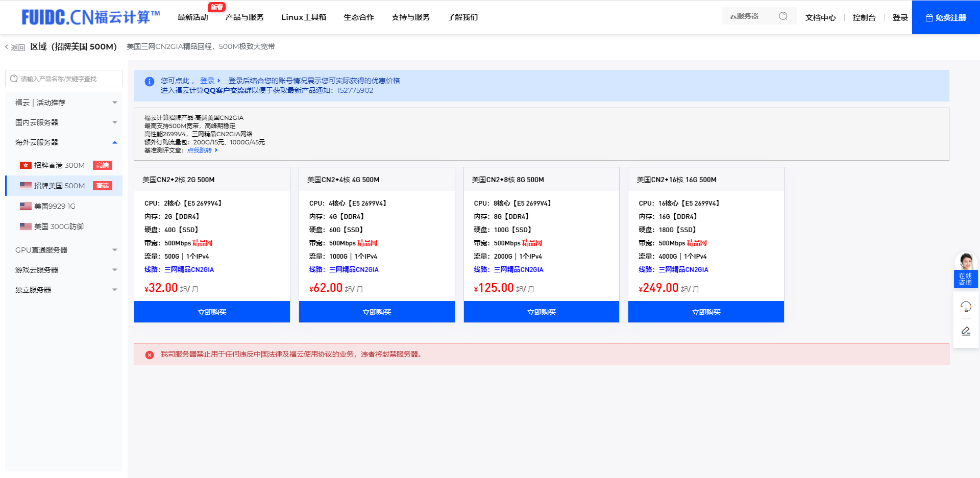980x478 pixels.
Task: Open the 产品与服务 menu
Action: tap(244, 17)
